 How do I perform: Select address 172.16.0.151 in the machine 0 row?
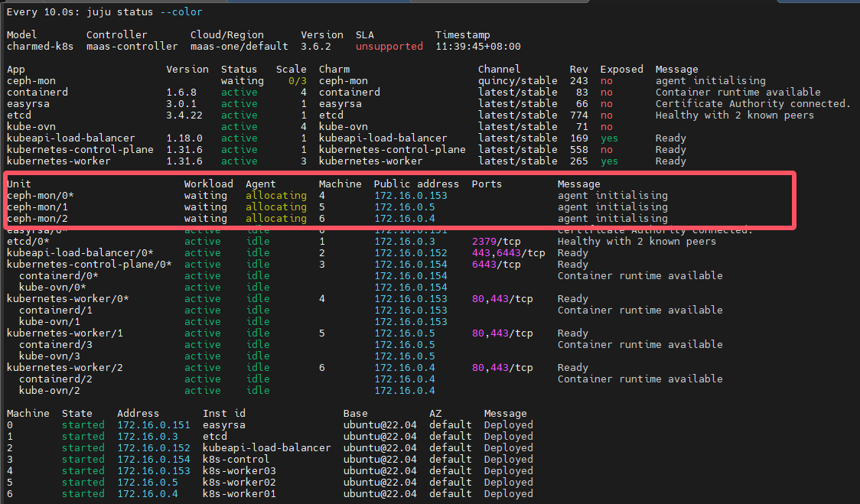[154, 425]
